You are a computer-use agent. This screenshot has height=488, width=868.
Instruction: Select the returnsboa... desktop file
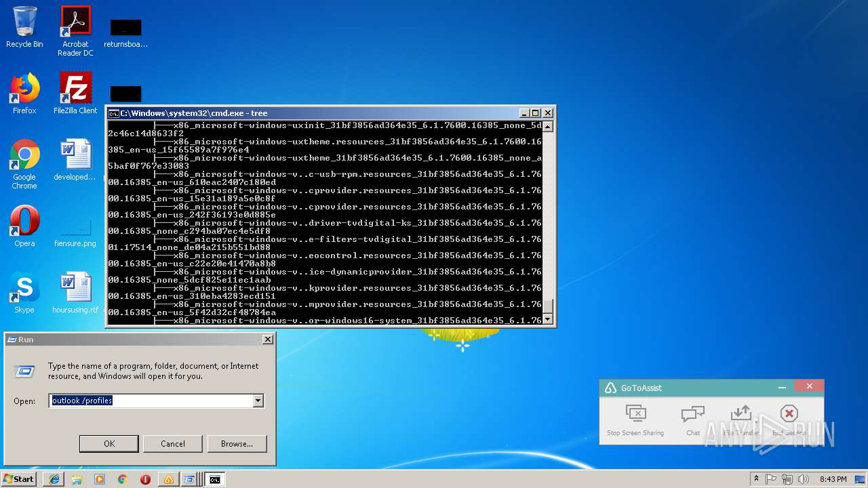[x=125, y=33]
